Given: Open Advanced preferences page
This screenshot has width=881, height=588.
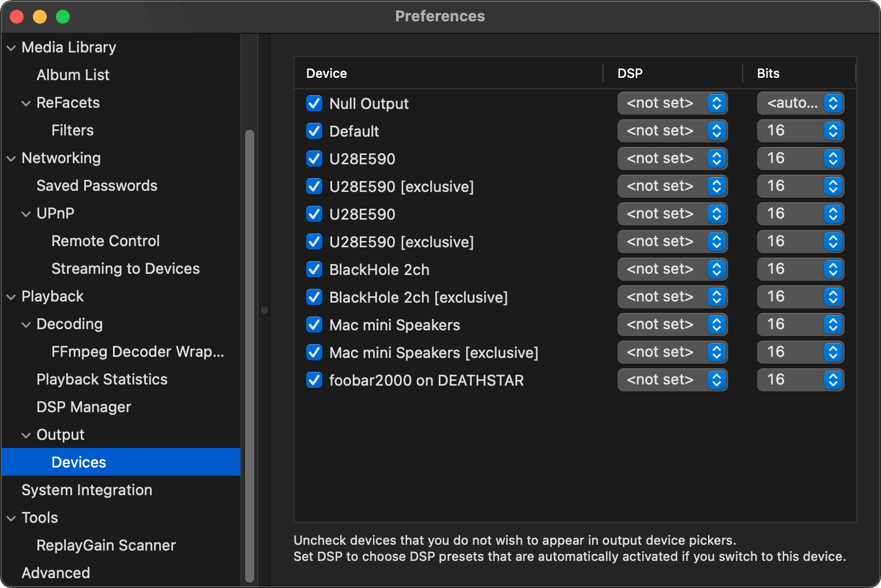Looking at the screenshot, I should 55,573.
